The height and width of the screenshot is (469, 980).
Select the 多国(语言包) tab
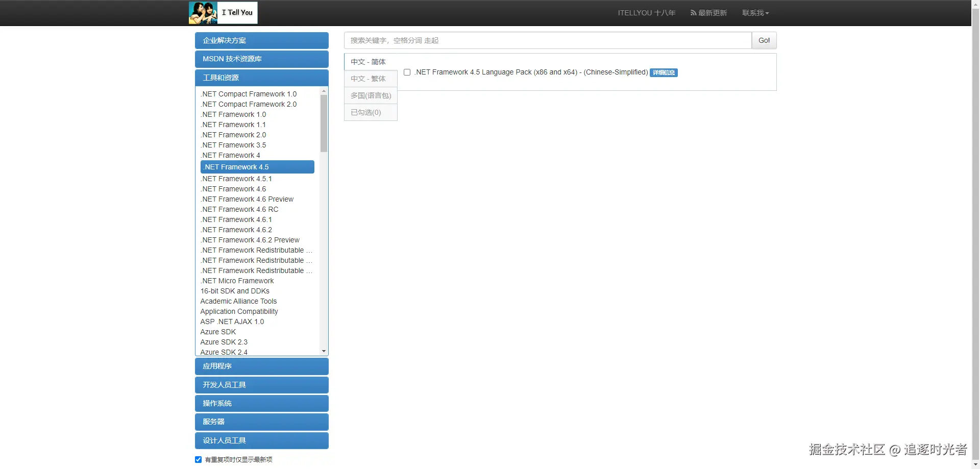371,95
